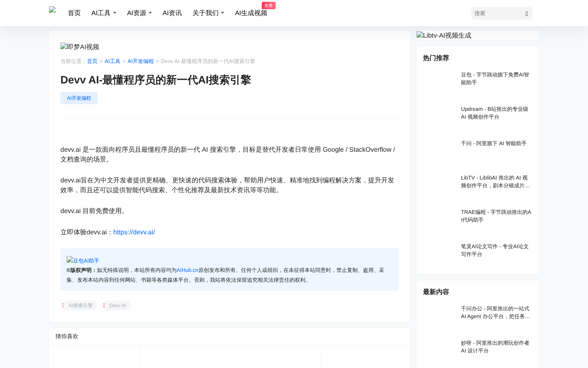Expand the AI工具 dropdown menu

(104, 13)
